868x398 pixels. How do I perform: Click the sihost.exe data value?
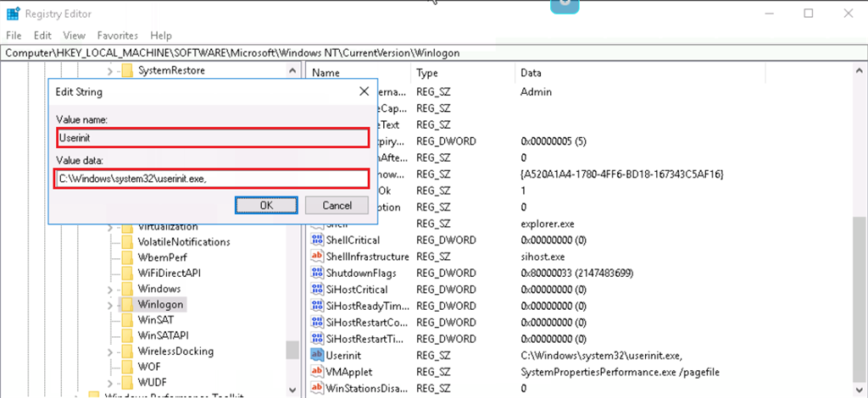pos(543,257)
